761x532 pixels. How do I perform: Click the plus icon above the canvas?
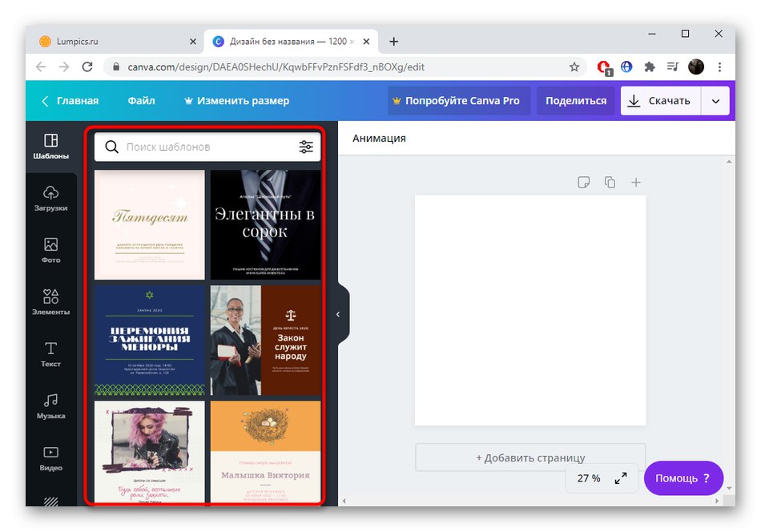tap(636, 182)
